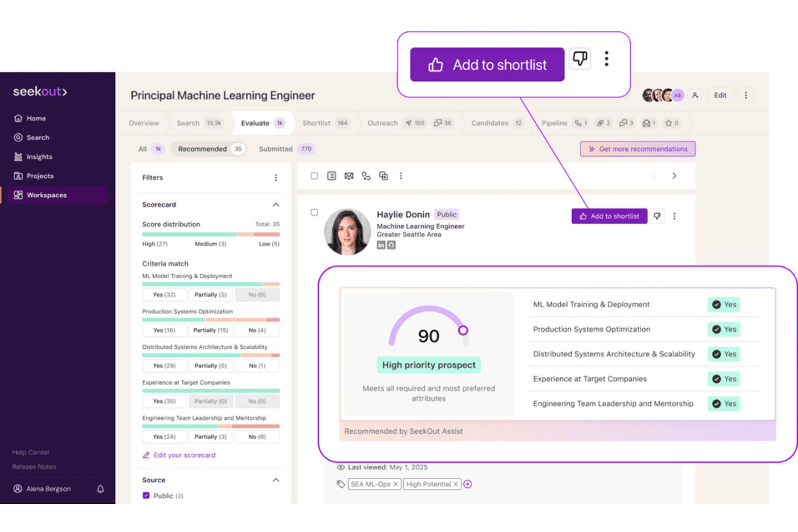This screenshot has height=532, width=798.
Task: Open the Filters three-dot menu
Action: 276,177
